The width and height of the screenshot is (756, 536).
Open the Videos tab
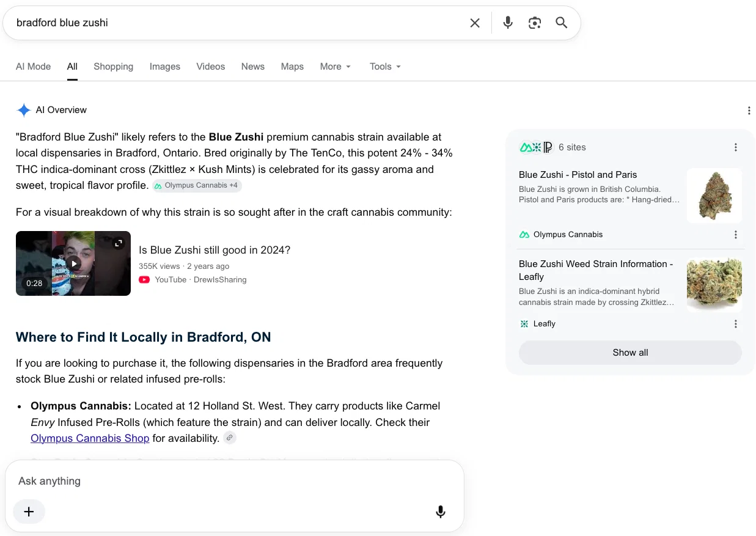[211, 67]
